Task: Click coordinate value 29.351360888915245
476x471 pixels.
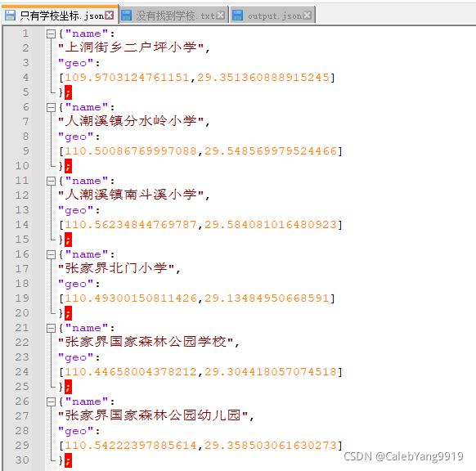Action: (263, 78)
